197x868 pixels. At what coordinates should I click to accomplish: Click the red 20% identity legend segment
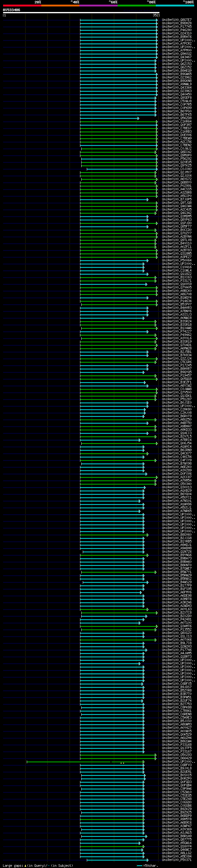(x=22, y=6)
